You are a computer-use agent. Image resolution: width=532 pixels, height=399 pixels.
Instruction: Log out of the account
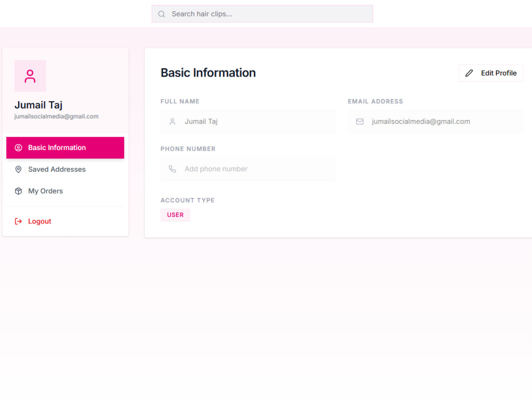65,221
